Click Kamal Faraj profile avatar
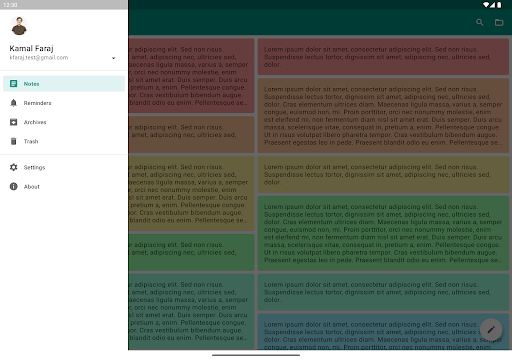This screenshot has width=512, height=360. coord(19,26)
